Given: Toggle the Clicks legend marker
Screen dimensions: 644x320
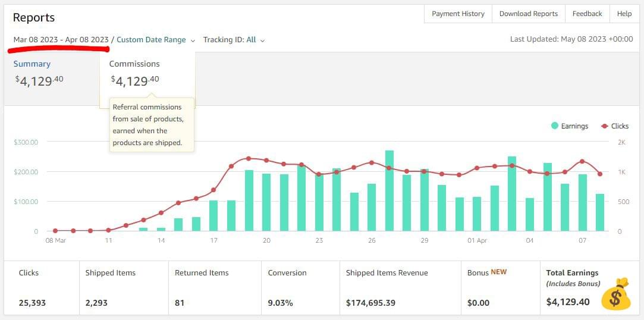Looking at the screenshot, I should 604,126.
